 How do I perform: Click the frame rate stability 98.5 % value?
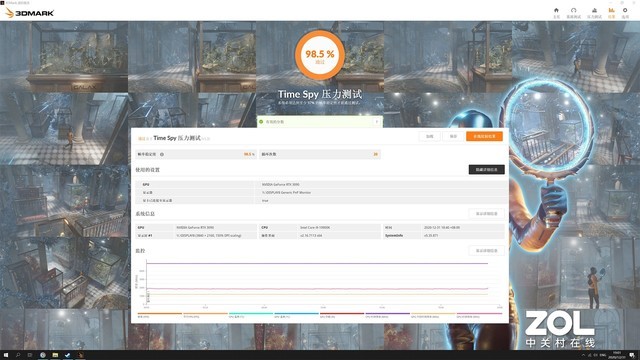tap(249, 154)
